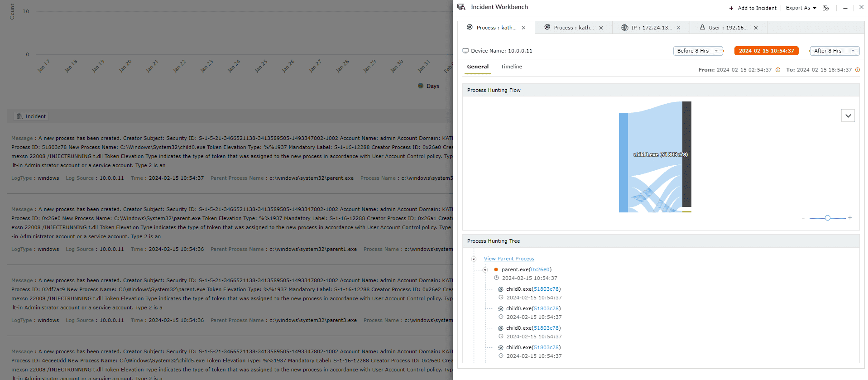Click the From: 2024-02-15 02:54:37 text

click(x=735, y=70)
